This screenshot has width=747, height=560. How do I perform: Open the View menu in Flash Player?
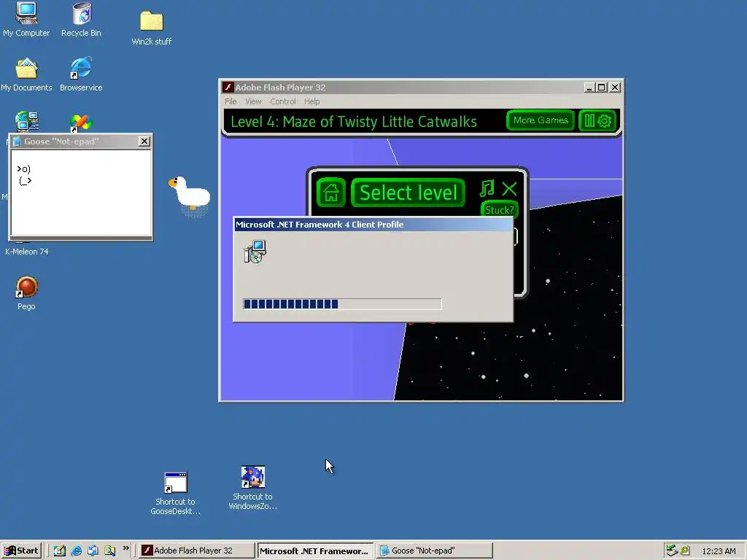pyautogui.click(x=253, y=101)
